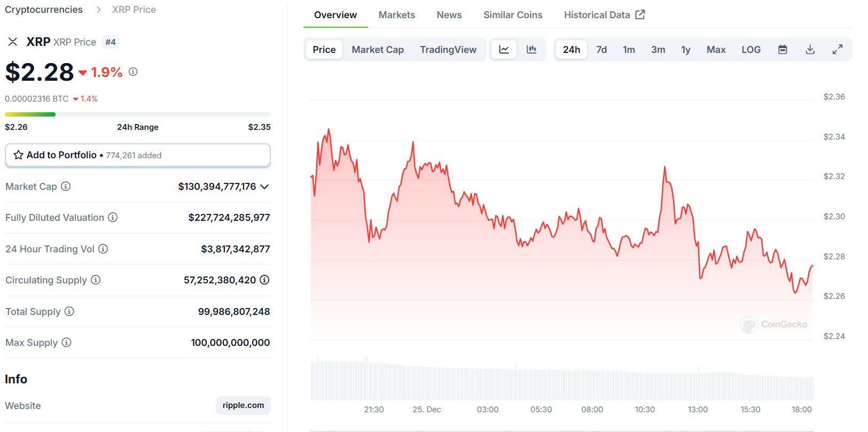Select 3m time range

click(x=658, y=50)
